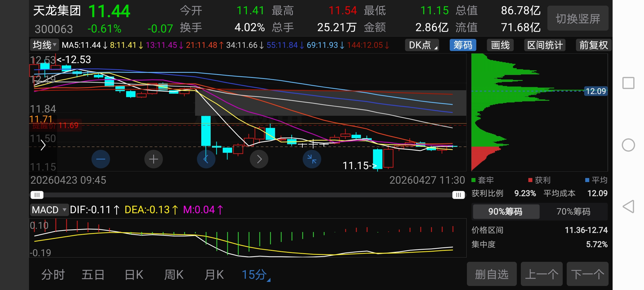This screenshot has width=644, height=290.
Task: Switch to the 周K tab
Action: click(x=174, y=275)
